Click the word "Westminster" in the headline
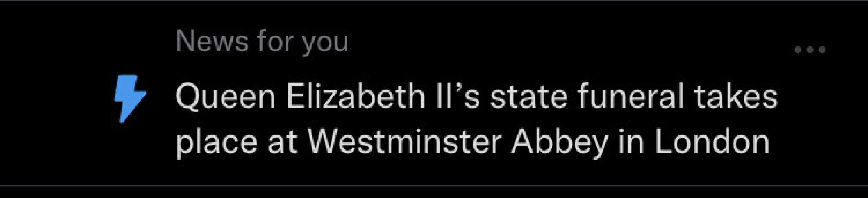This screenshot has height=198, width=868. pyautogui.click(x=404, y=142)
